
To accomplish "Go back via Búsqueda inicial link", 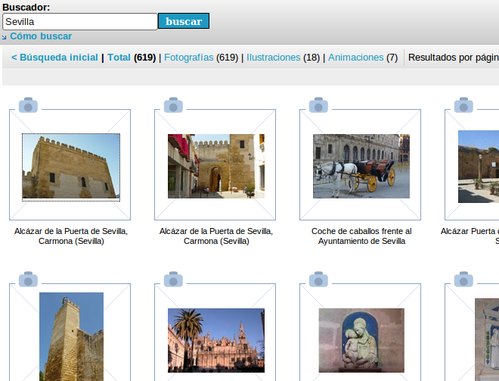I will tap(55, 57).
